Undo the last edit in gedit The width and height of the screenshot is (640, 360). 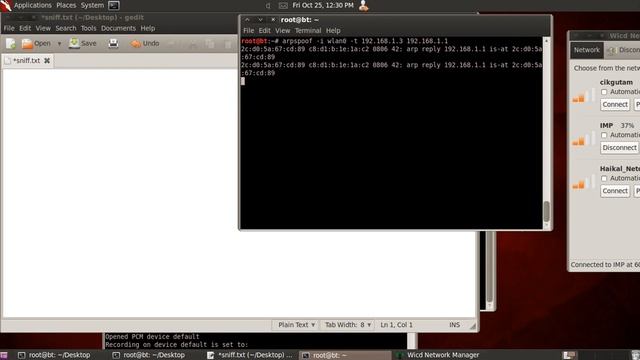click(x=145, y=43)
